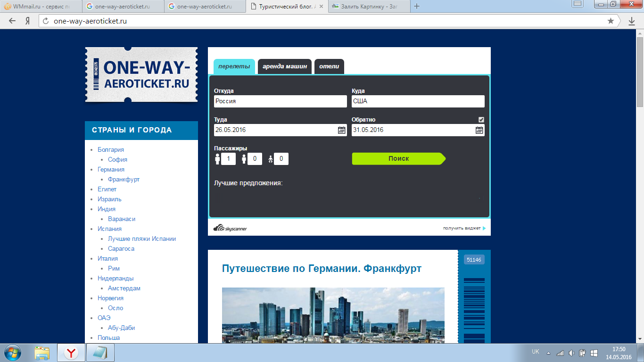Switch to the WMmail.ru browser tab
This screenshot has height=362, width=644.
point(41,7)
